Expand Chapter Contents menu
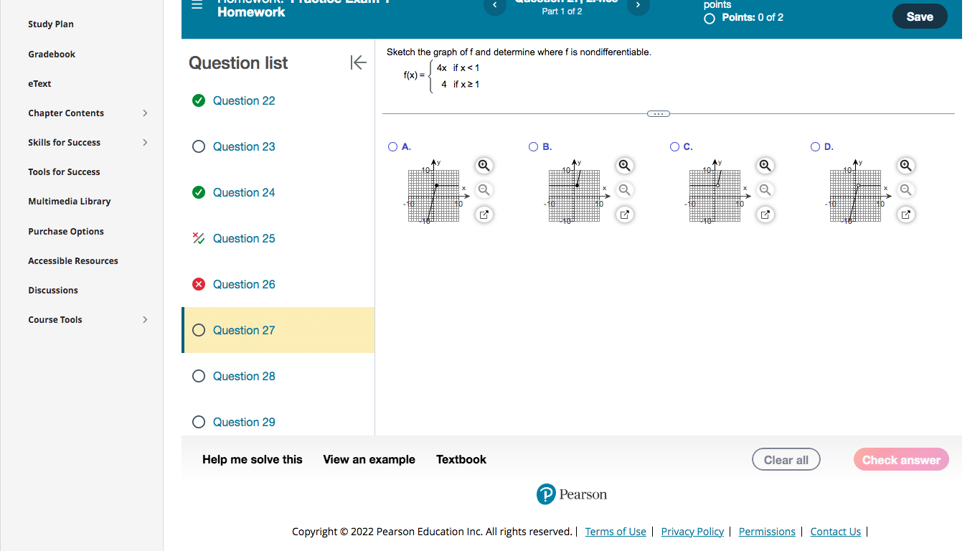The height and width of the screenshot is (551, 980). click(145, 113)
